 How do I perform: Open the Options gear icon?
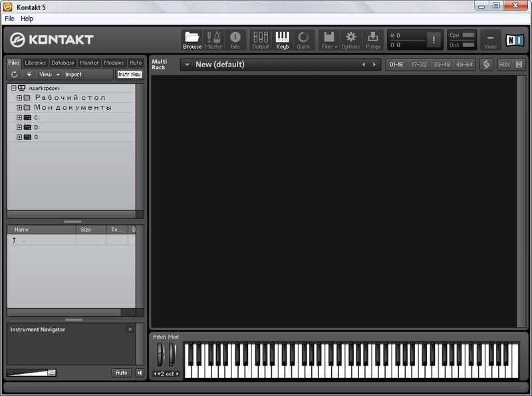[x=350, y=39]
